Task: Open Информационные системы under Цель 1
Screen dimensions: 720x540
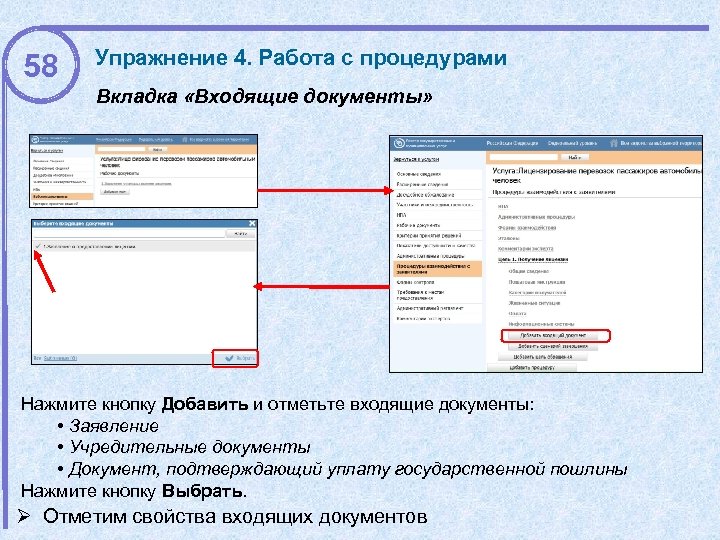Action: (x=541, y=324)
